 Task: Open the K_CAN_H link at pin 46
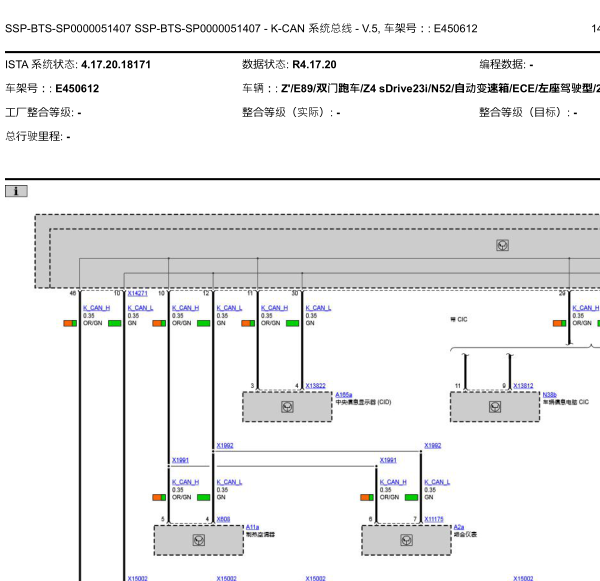click(x=96, y=308)
